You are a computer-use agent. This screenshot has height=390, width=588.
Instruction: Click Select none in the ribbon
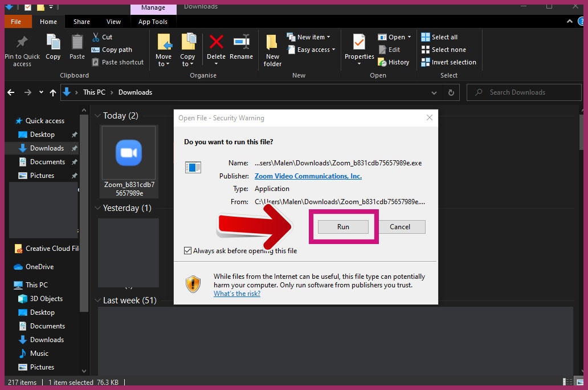pyautogui.click(x=444, y=50)
